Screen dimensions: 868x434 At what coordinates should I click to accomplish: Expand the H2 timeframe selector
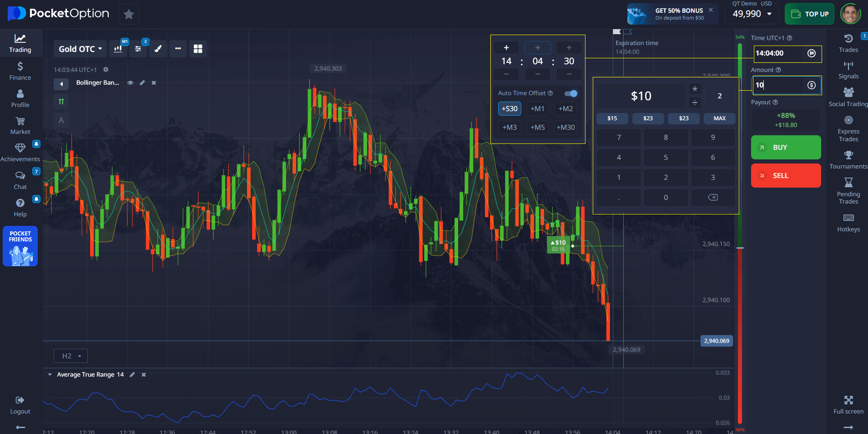pyautogui.click(x=71, y=356)
